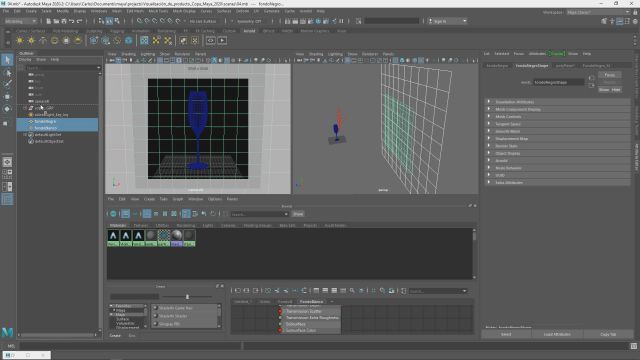Switch to the Textures tab in Hypershade
640x360 pixels.
point(141,225)
